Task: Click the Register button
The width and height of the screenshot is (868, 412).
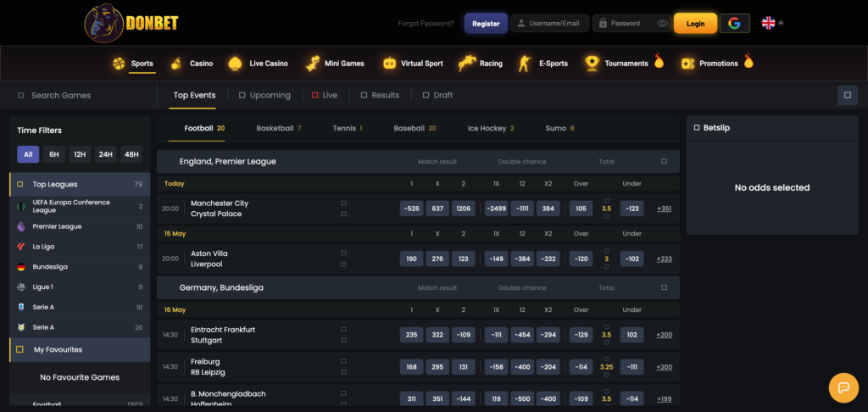Action: 486,23
